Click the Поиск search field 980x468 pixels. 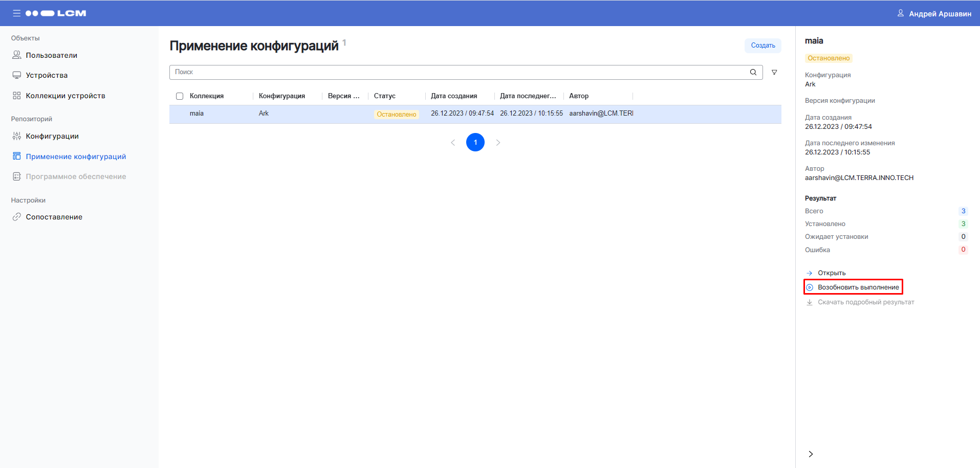[x=458, y=72]
